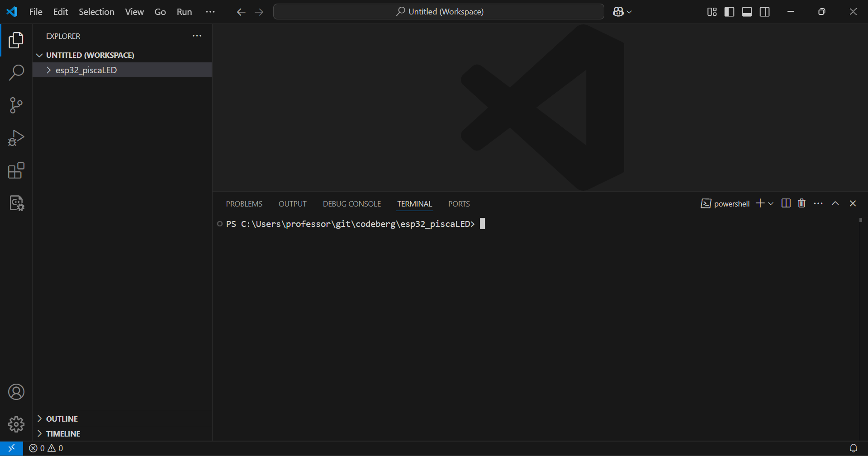Viewport: 868px width, 456px height.
Task: Show errors and warnings count in status bar
Action: coord(46,448)
